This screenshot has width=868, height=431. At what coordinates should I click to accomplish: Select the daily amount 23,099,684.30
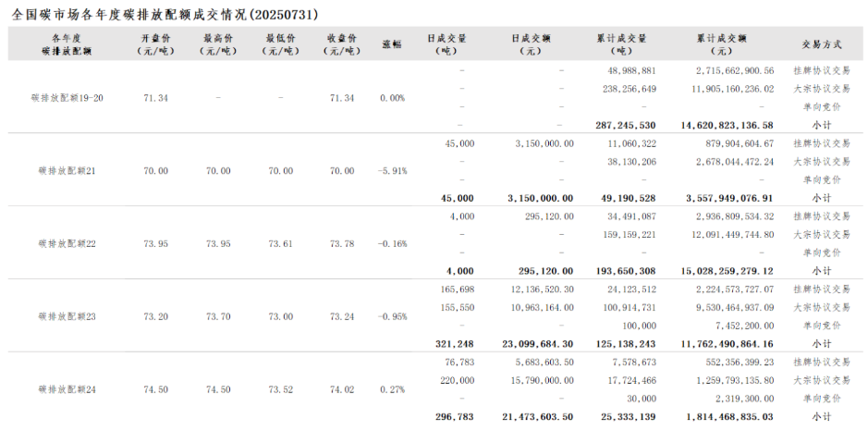537,344
